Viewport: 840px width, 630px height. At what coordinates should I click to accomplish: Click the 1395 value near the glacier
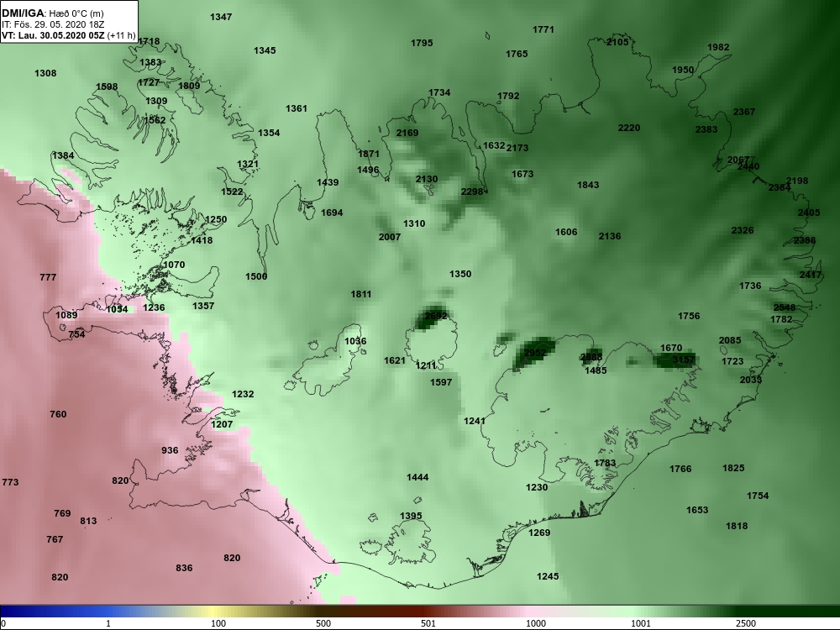tap(411, 517)
